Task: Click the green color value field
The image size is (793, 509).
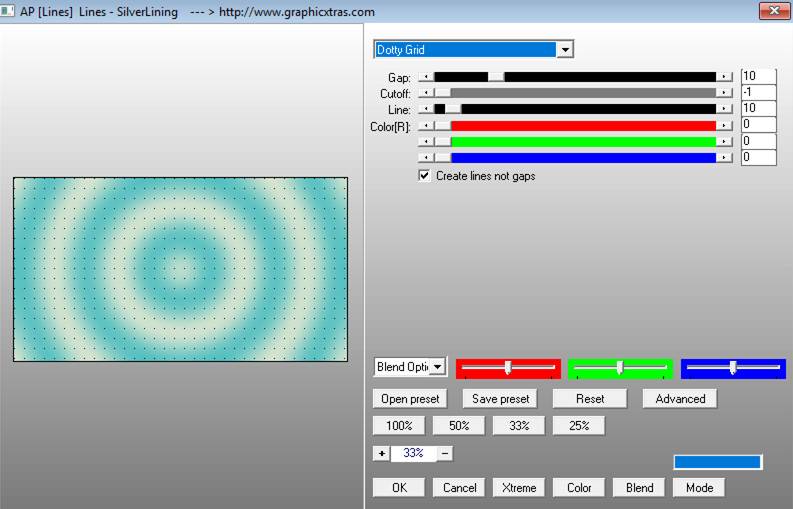Action: click(x=759, y=141)
